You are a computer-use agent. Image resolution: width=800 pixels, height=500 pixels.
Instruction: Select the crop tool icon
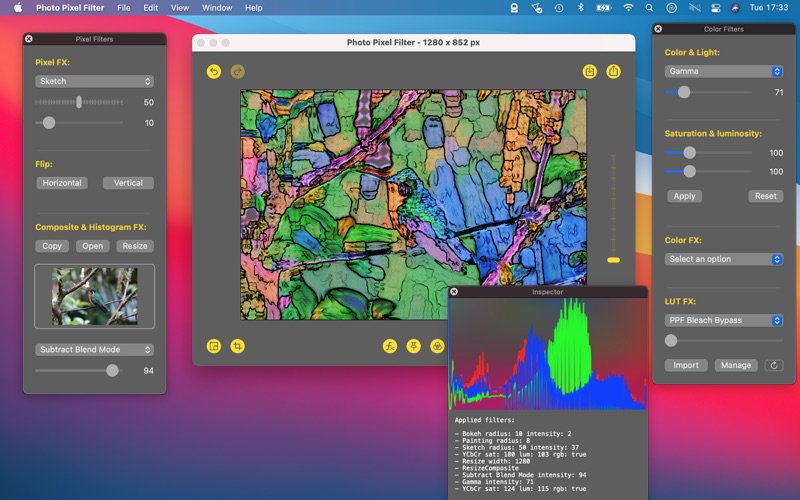pos(237,346)
